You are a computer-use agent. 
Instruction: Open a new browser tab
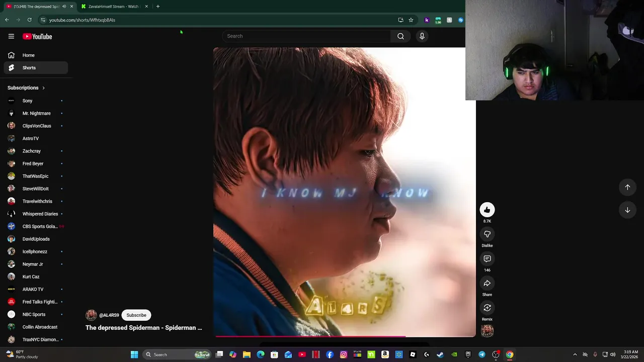157,7
